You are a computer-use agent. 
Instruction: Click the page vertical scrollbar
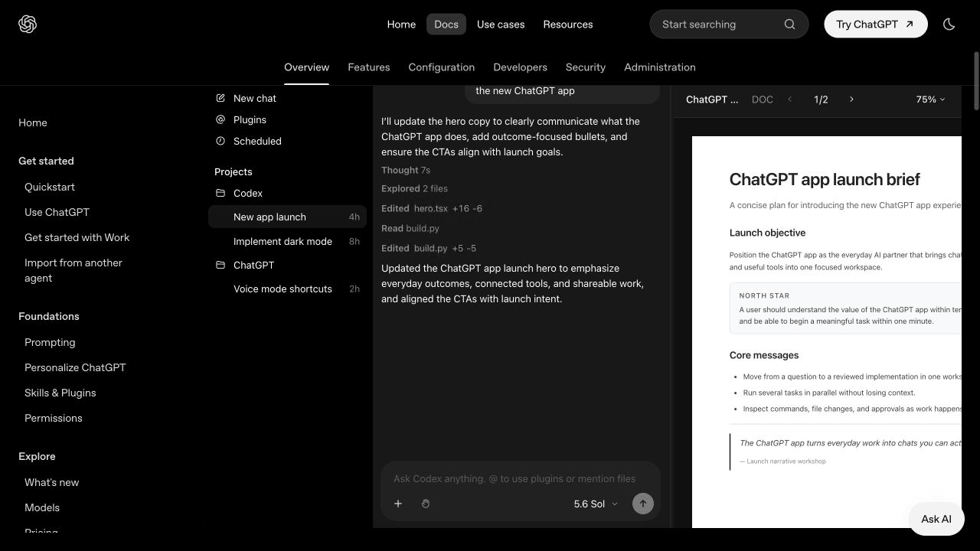coord(976,80)
